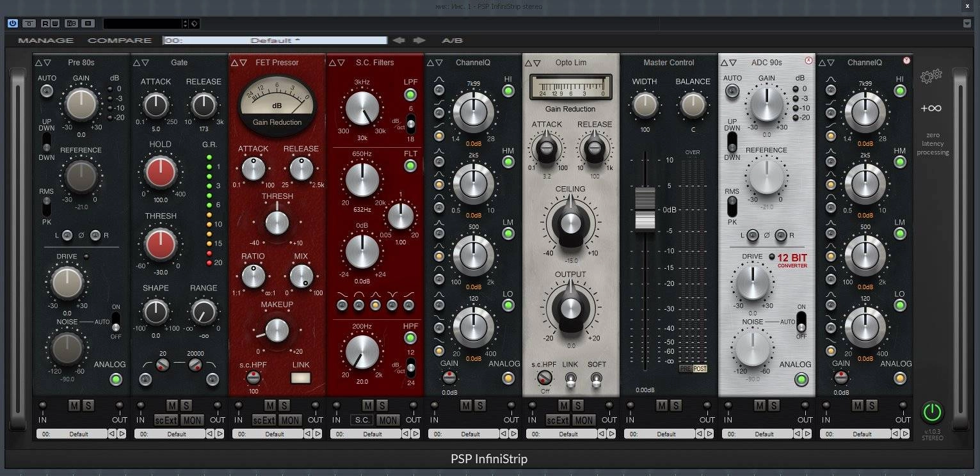Remove the ADC 90s module with red X

808,61
